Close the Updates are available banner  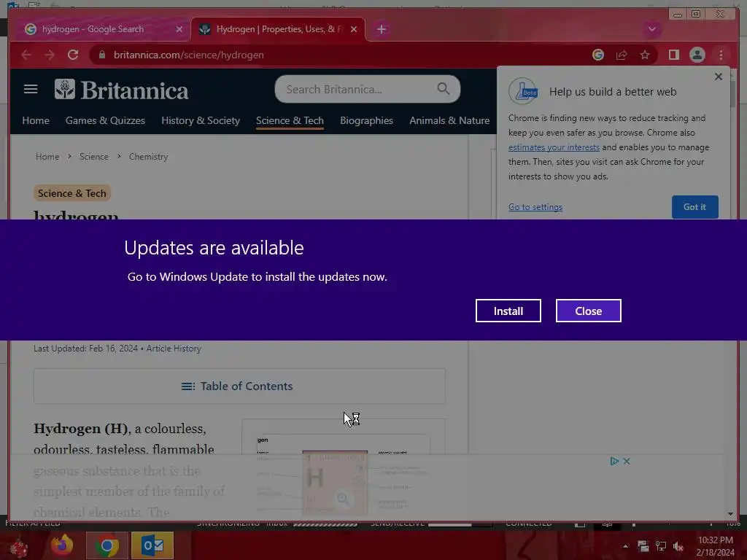(x=589, y=311)
